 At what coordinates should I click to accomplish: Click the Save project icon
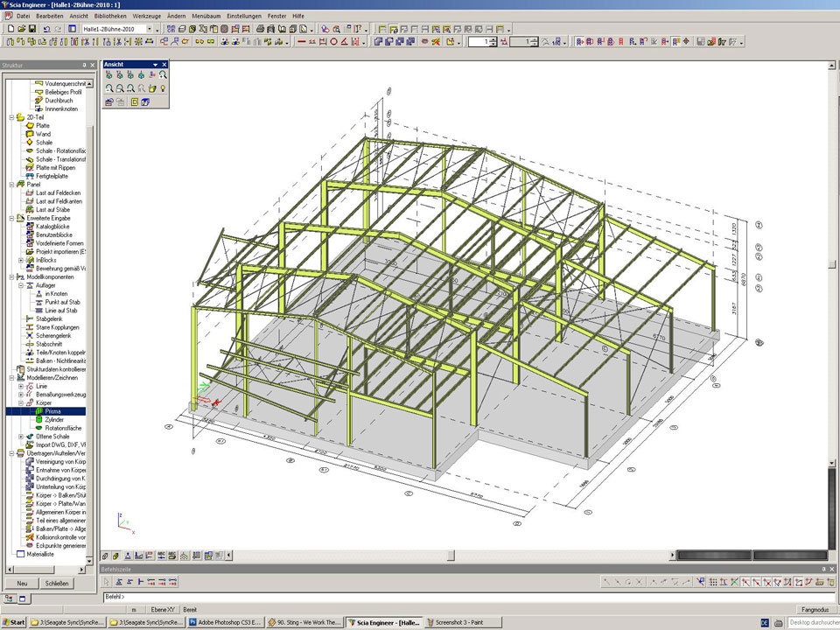32,29
